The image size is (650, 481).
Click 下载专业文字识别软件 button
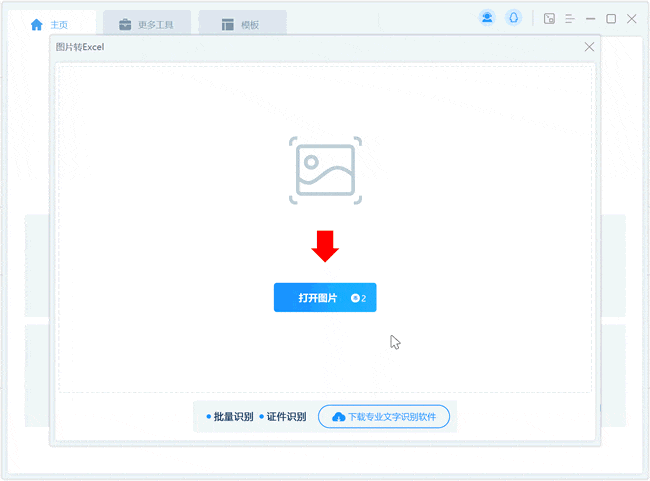tap(384, 416)
